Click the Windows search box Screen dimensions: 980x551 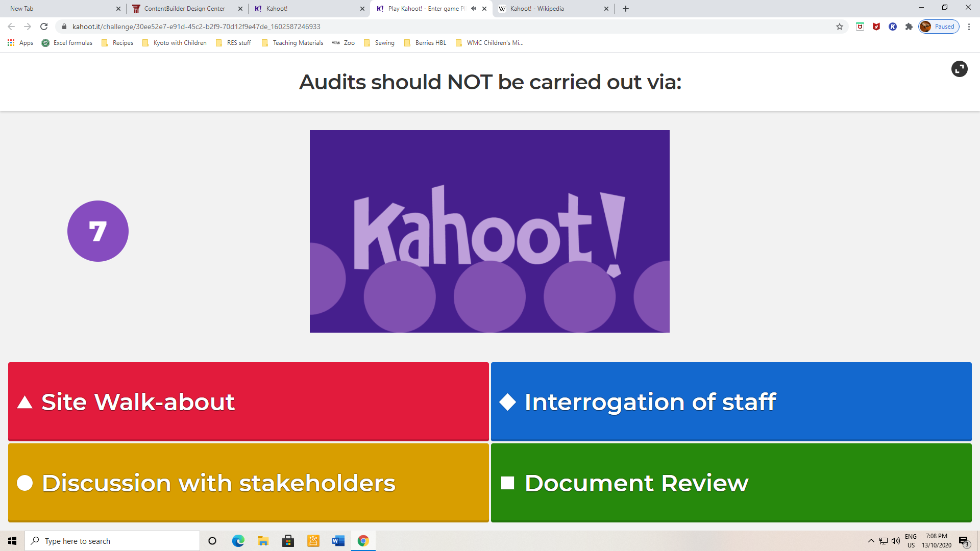(x=112, y=541)
